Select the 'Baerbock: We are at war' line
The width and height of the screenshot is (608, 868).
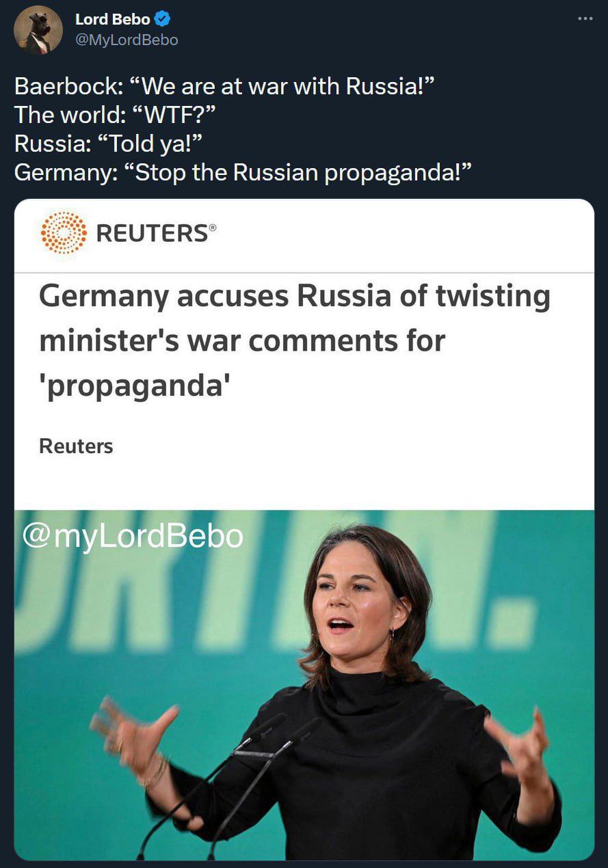click(225, 87)
